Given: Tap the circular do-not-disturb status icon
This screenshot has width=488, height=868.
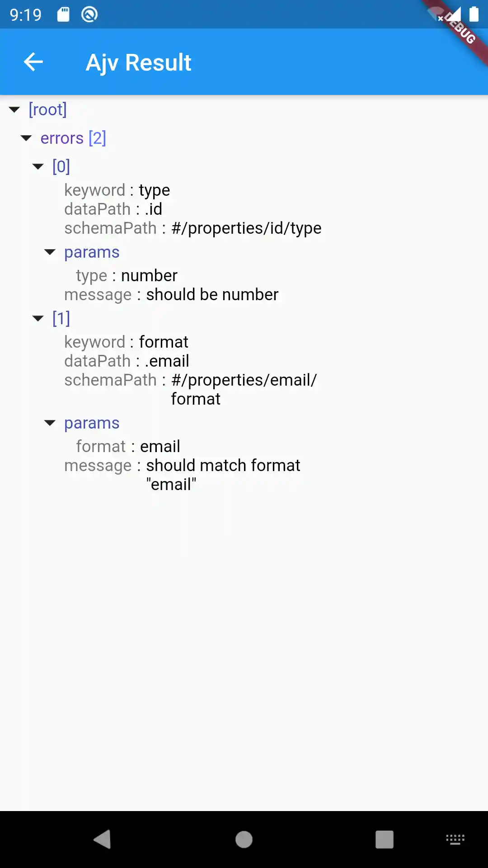Looking at the screenshot, I should coord(89,14).
